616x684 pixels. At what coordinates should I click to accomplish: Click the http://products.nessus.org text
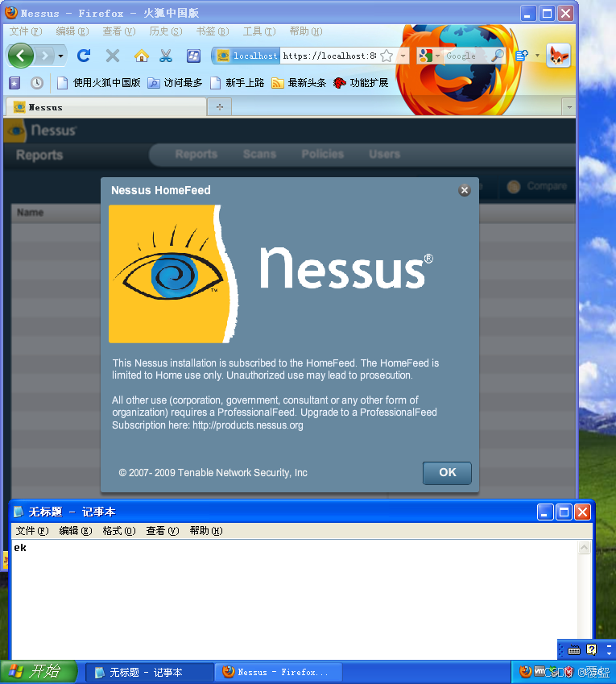point(248,425)
